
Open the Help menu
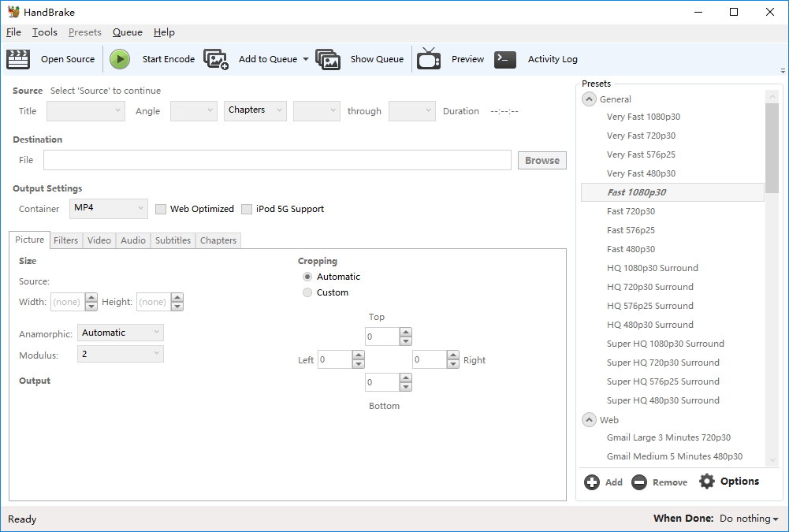pyautogui.click(x=164, y=32)
